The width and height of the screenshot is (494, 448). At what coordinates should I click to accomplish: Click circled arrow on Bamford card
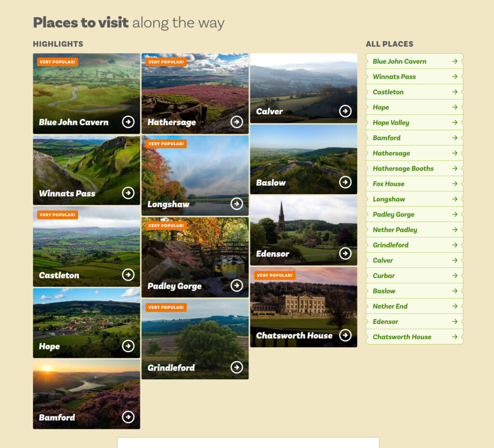(128, 417)
